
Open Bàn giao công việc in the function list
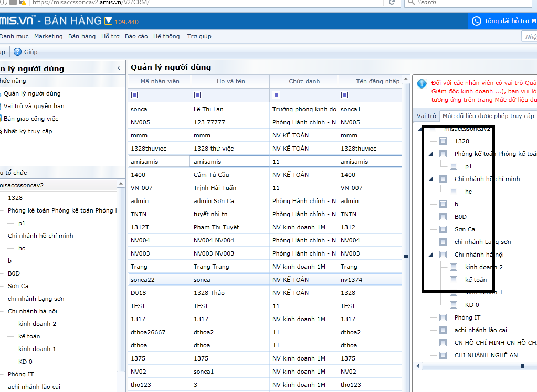[31, 119]
